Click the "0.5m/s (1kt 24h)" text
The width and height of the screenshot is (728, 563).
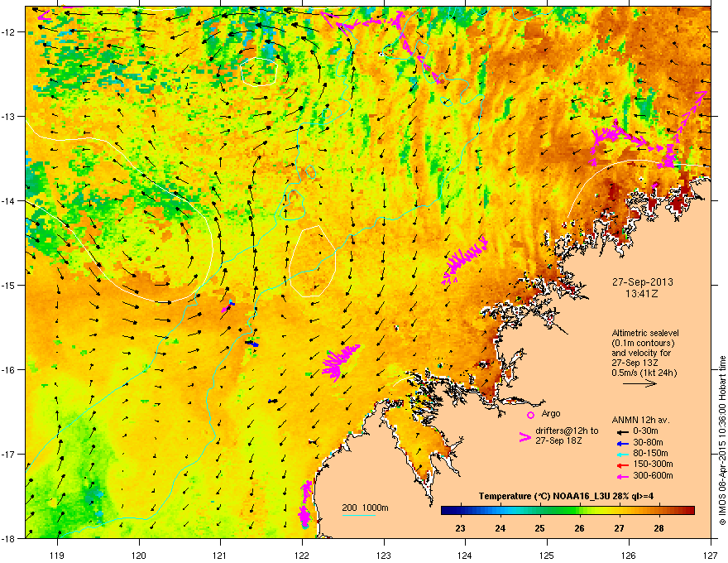pos(644,373)
